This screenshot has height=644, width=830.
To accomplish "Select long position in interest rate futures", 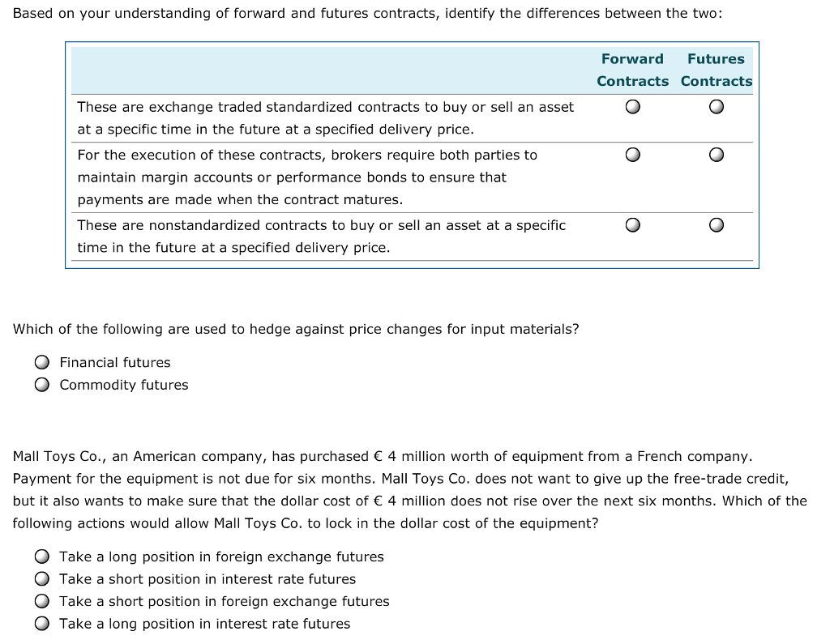I will pyautogui.click(x=41, y=624).
